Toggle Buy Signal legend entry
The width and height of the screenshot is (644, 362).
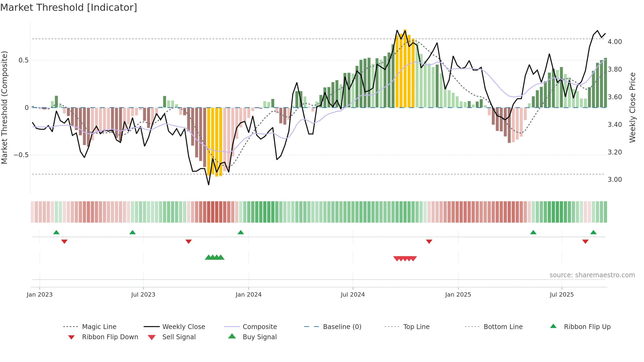pos(252,337)
